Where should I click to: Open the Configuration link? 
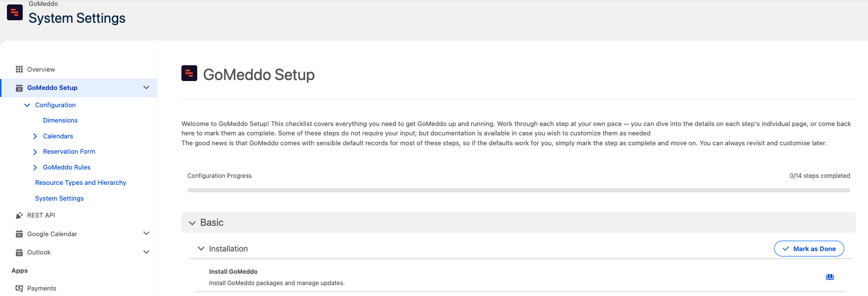pyautogui.click(x=55, y=105)
